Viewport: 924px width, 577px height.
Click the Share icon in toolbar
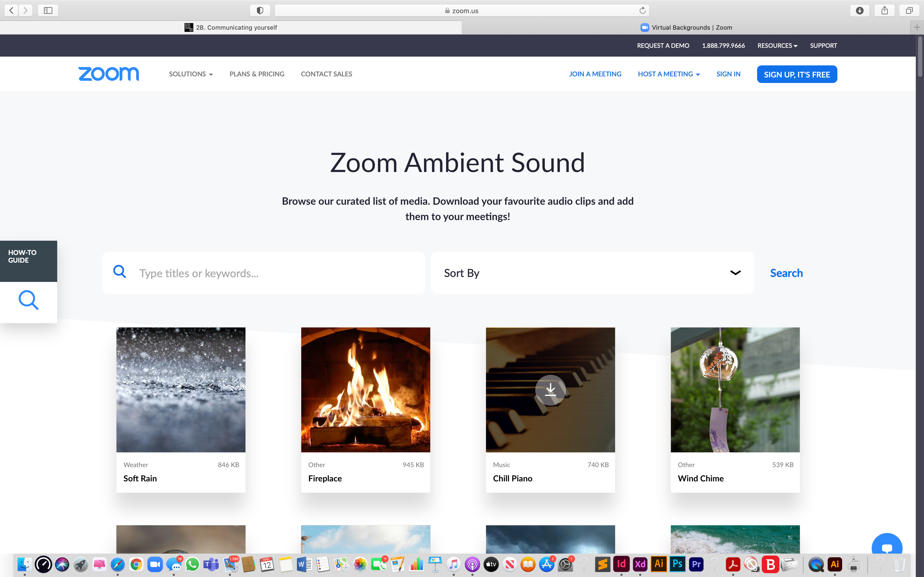pyautogui.click(x=884, y=10)
